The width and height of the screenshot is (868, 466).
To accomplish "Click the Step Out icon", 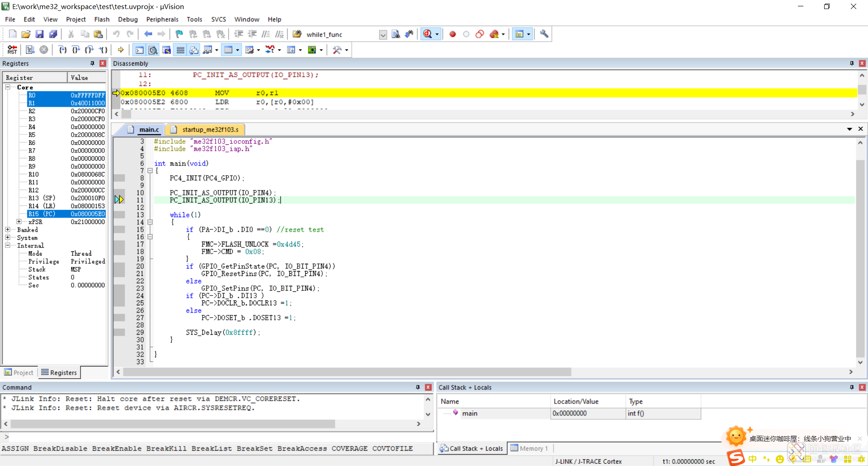I will 90,50.
